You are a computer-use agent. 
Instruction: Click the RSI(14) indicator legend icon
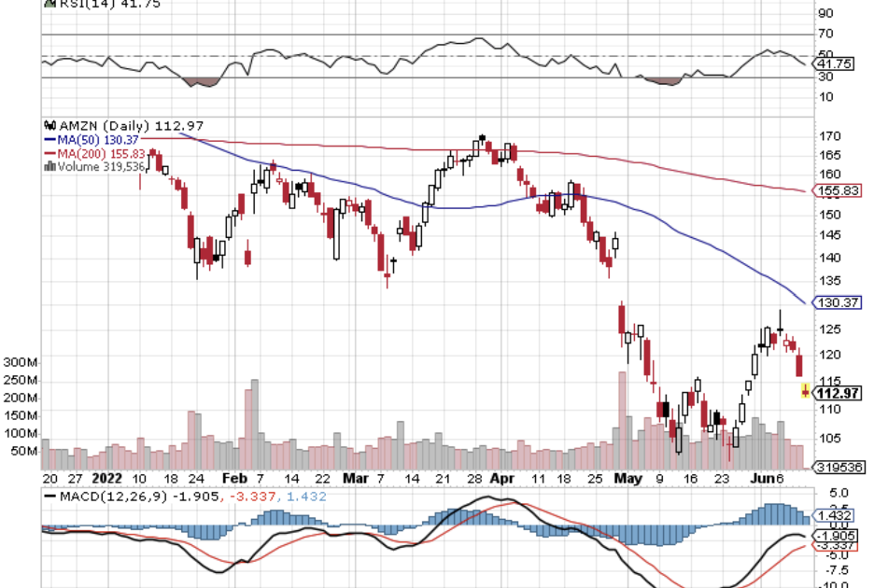click(x=49, y=4)
